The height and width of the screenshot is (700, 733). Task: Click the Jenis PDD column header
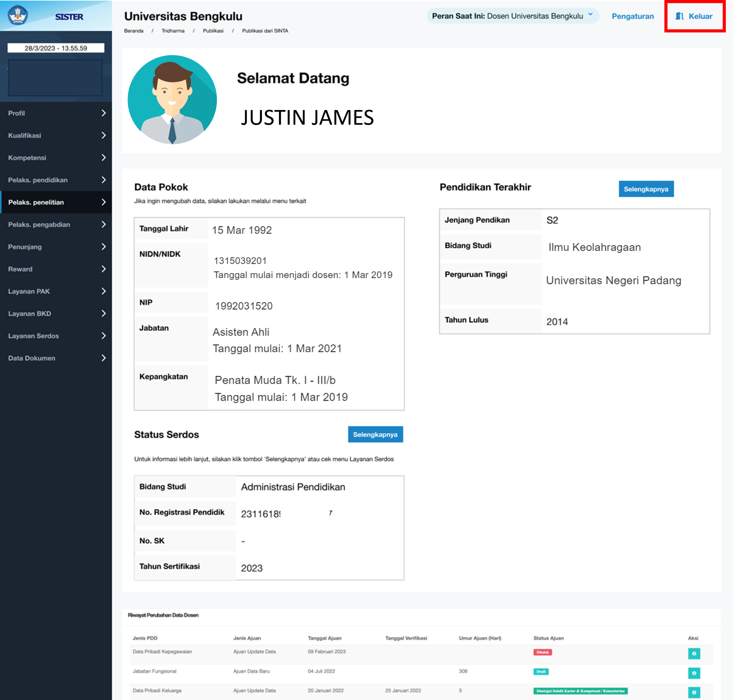145,638
